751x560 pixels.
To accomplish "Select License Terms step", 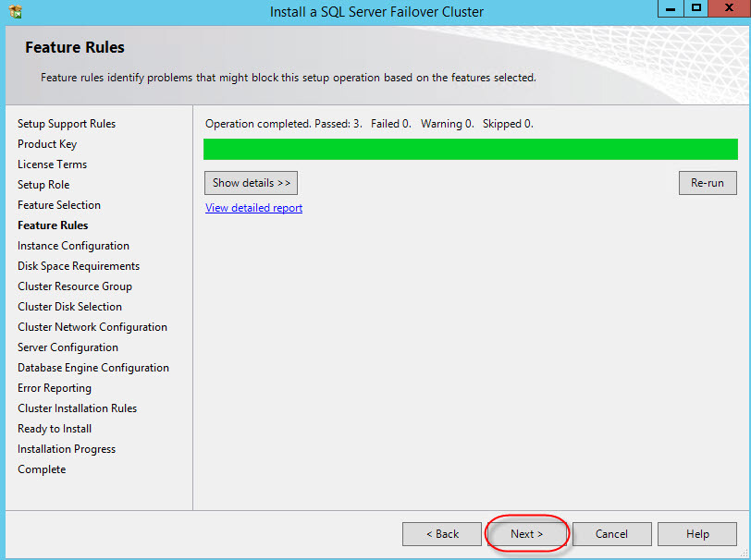I will 52,164.
